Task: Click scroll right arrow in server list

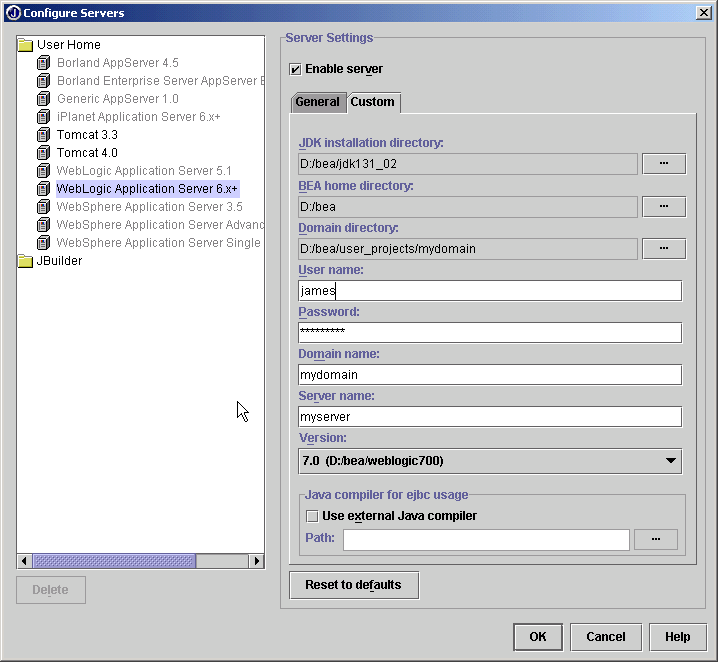Action: click(256, 561)
